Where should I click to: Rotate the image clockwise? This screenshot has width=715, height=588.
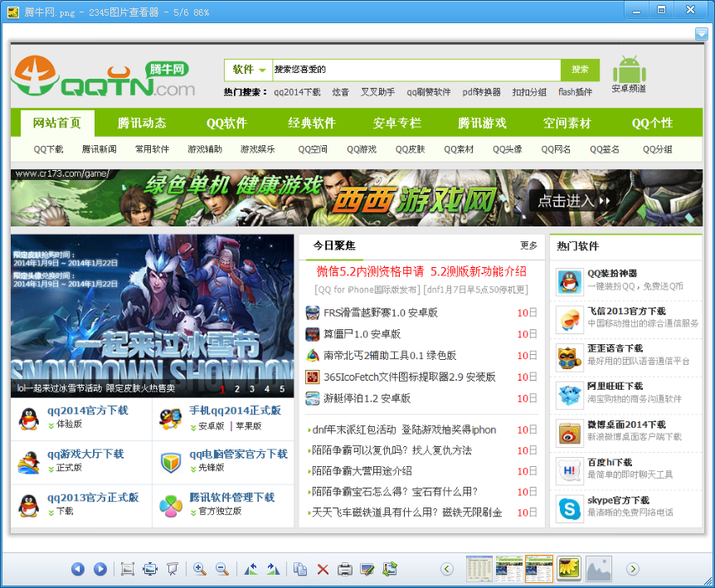coord(273,569)
